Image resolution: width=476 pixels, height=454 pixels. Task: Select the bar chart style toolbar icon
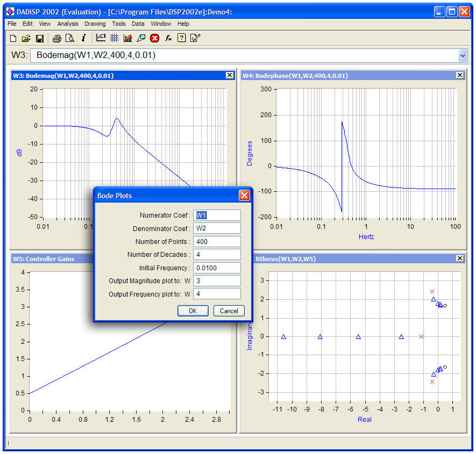tap(128, 38)
